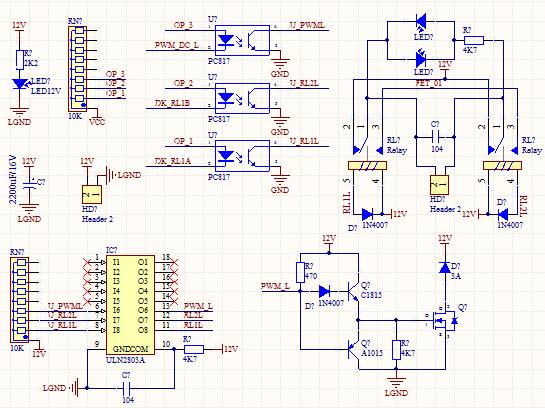The width and height of the screenshot is (545, 408).
Task: Click the 1N4007 diode under left relay
Action: click(x=367, y=214)
